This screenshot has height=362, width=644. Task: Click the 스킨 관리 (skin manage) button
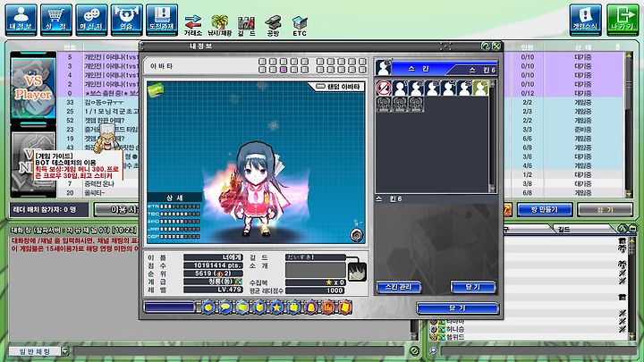399,287
